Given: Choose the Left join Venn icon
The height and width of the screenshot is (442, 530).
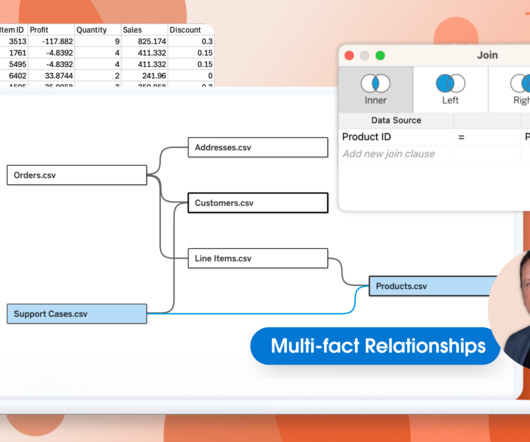Looking at the screenshot, I should tap(450, 83).
